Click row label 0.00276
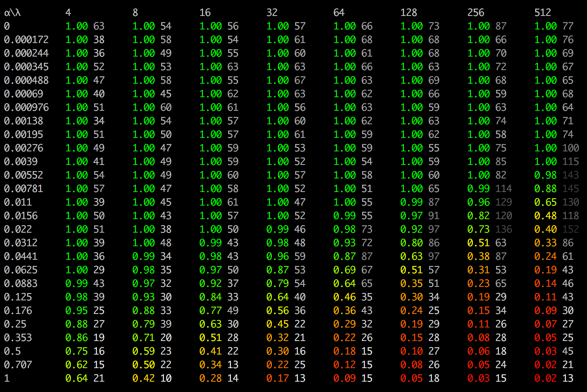The image size is (587, 392). point(24,148)
